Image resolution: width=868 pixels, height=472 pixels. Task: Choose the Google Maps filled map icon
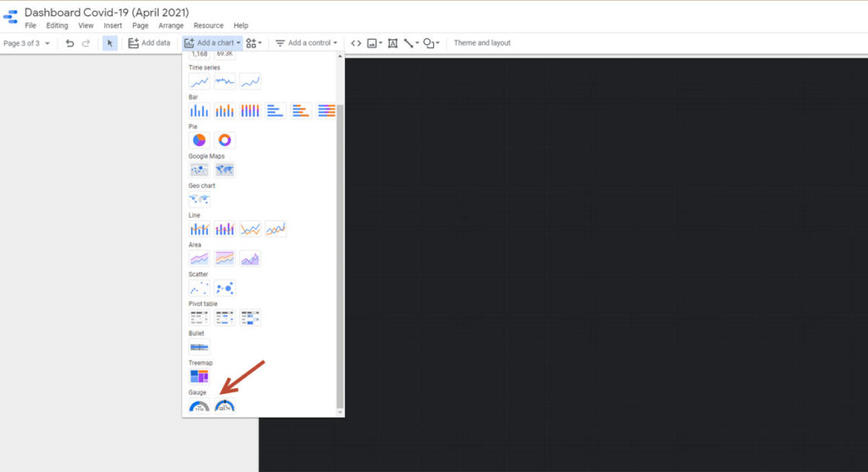click(x=225, y=169)
